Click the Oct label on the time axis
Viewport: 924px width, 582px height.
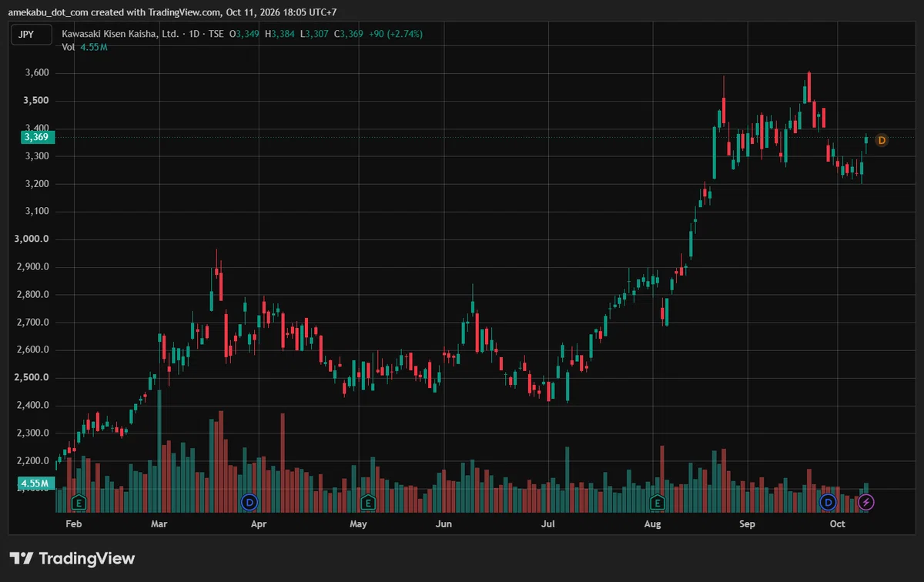[x=838, y=524]
